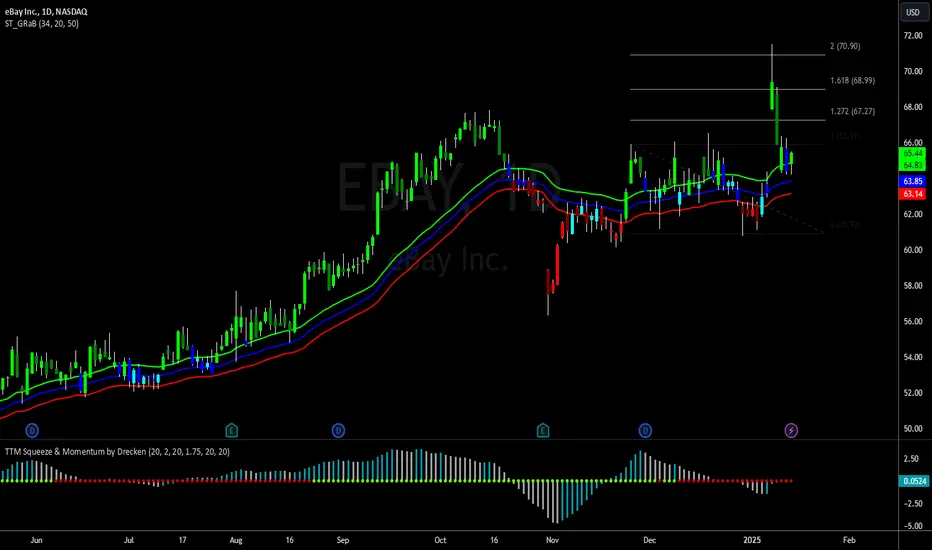Click the 68.00 price axis label
Viewport: 932px width, 550px height.
(913, 107)
